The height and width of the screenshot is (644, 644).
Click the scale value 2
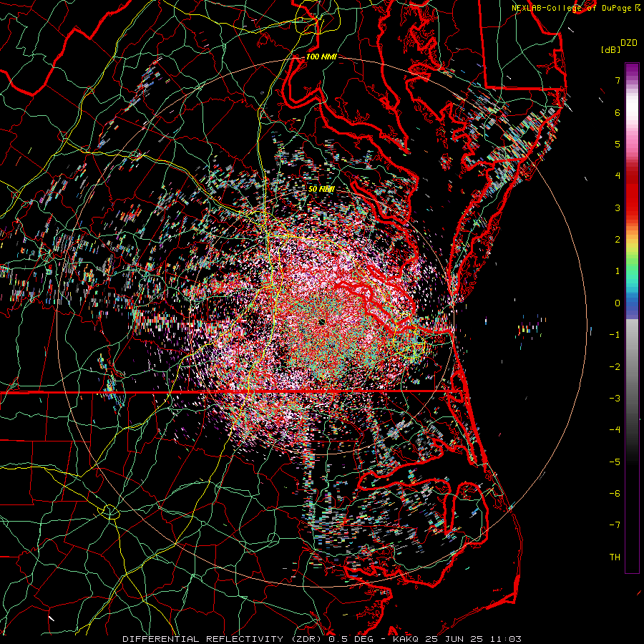coord(618,240)
